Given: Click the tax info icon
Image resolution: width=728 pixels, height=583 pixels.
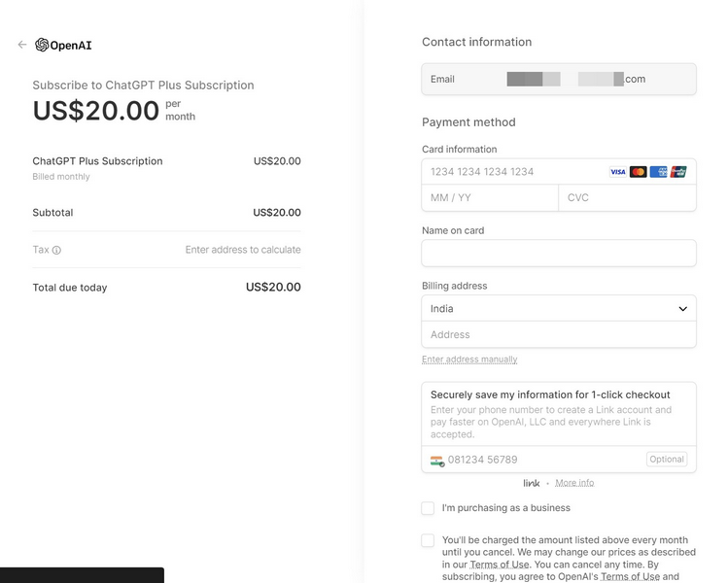Looking at the screenshot, I should 56,251.
